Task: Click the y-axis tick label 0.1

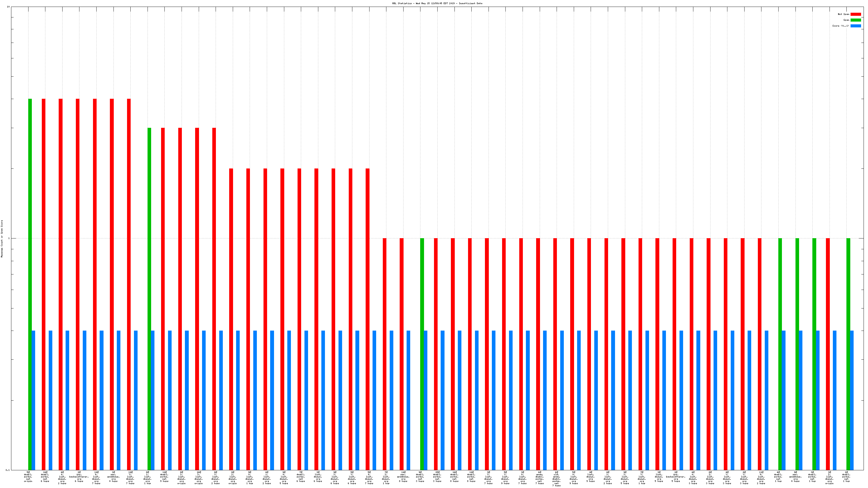Action: pyautogui.click(x=8, y=470)
